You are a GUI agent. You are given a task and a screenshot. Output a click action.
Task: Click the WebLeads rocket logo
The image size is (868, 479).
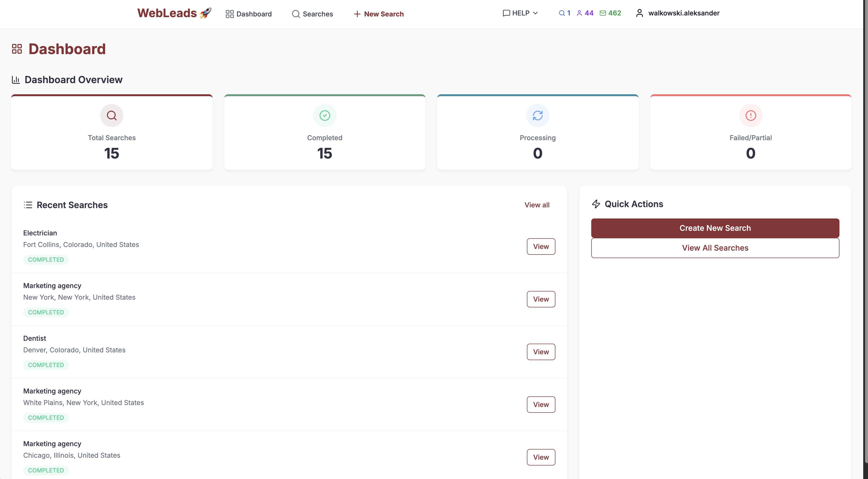click(x=174, y=13)
